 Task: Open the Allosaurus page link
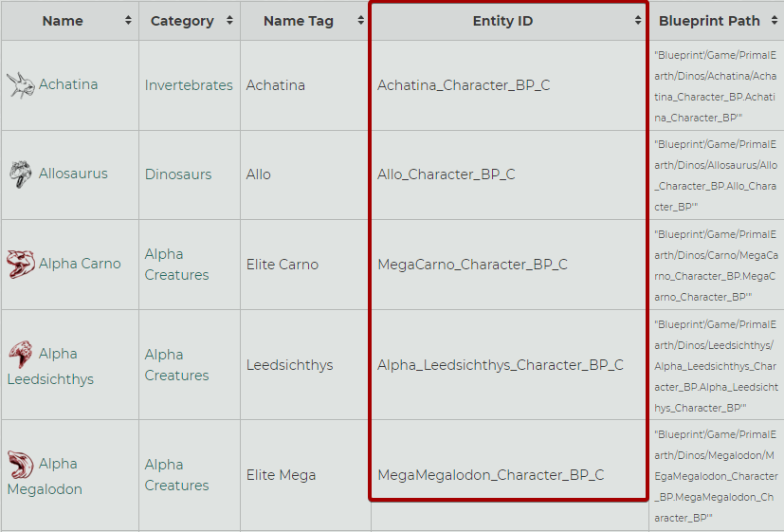73,174
